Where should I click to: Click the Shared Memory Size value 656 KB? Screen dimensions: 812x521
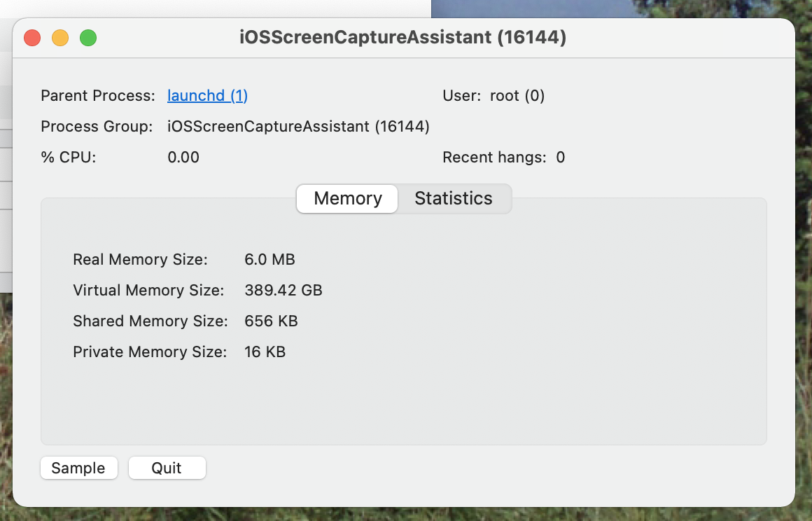coord(271,321)
